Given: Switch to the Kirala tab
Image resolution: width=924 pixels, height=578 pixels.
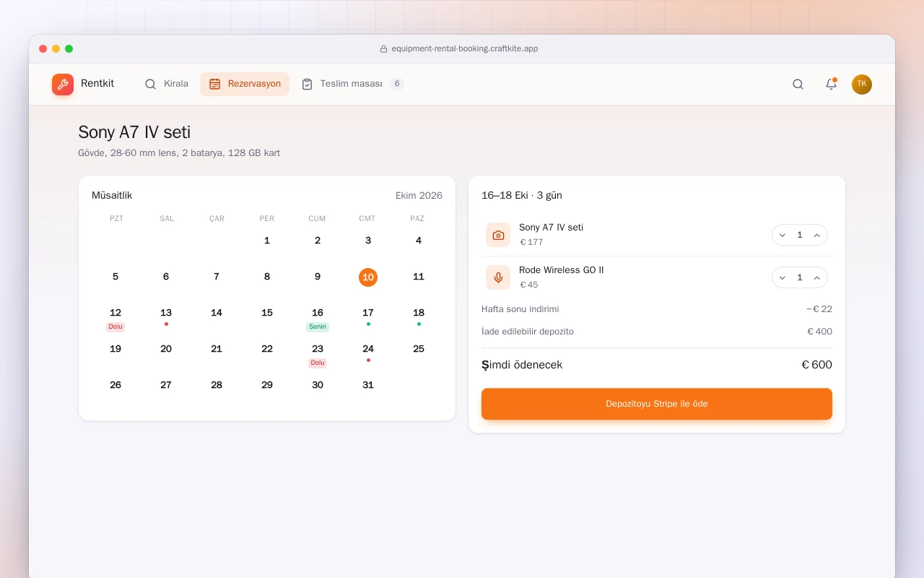Looking at the screenshot, I should pyautogui.click(x=166, y=84).
